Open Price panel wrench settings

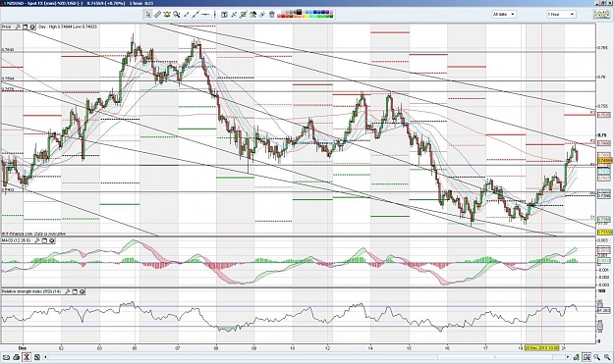click(x=18, y=26)
